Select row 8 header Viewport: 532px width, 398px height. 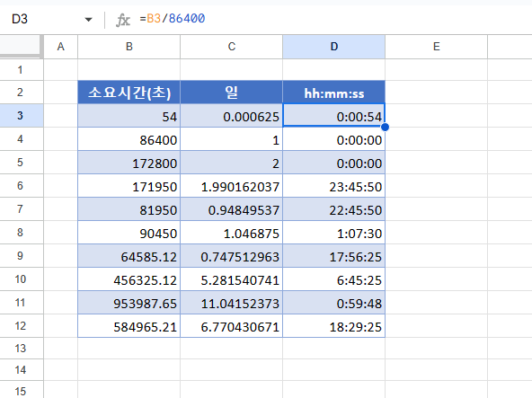22,233
